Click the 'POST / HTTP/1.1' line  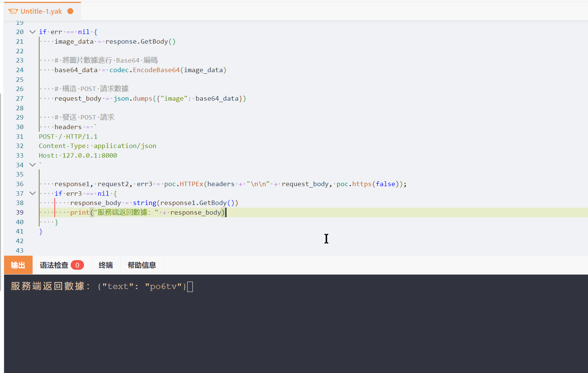pos(68,137)
